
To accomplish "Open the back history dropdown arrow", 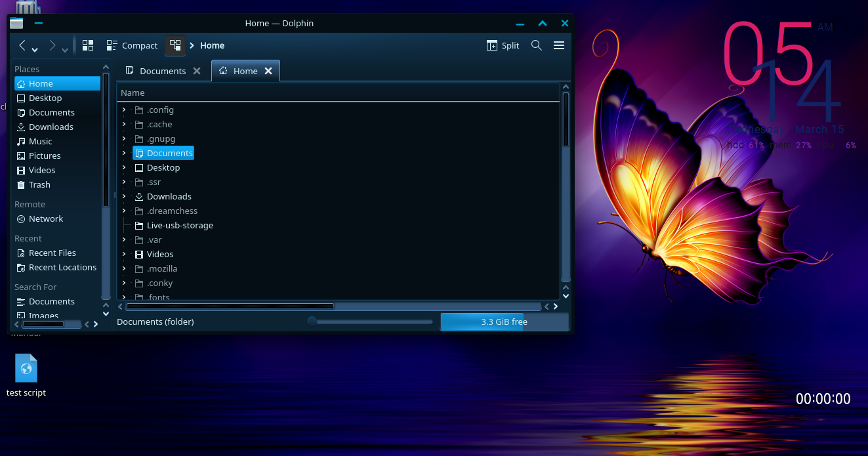I will tap(35, 49).
